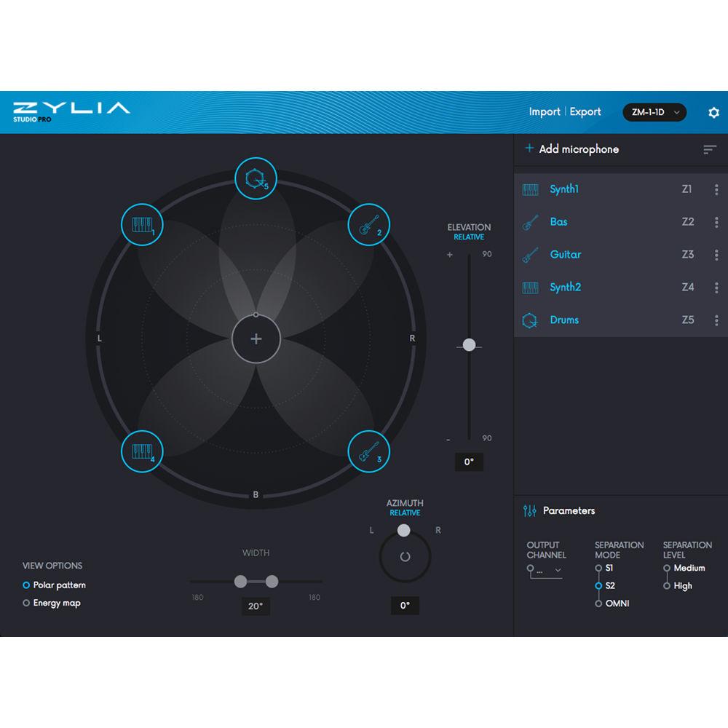Click the keyboard icon beside Synth2
The width and height of the screenshot is (728, 728).
click(529, 287)
